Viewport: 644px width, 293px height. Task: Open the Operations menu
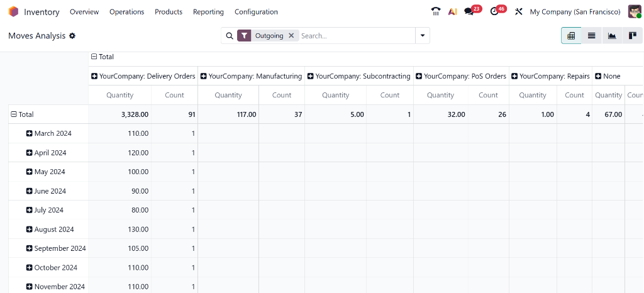coord(126,12)
